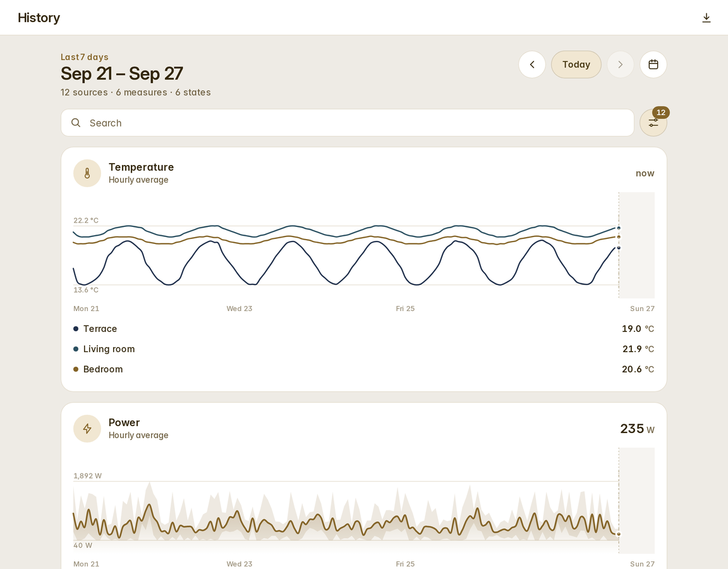The height and width of the screenshot is (569, 728).
Task: Open the filters button with 12 badge
Action: pos(653,123)
